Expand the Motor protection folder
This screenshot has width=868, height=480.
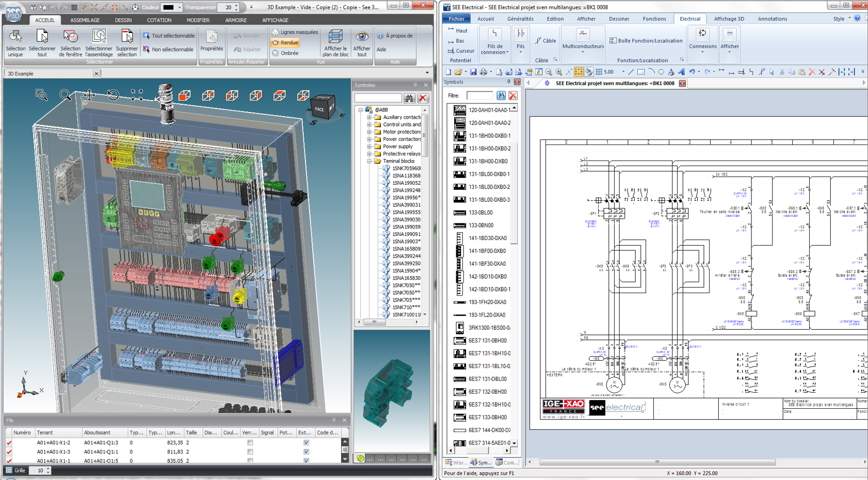click(x=369, y=132)
